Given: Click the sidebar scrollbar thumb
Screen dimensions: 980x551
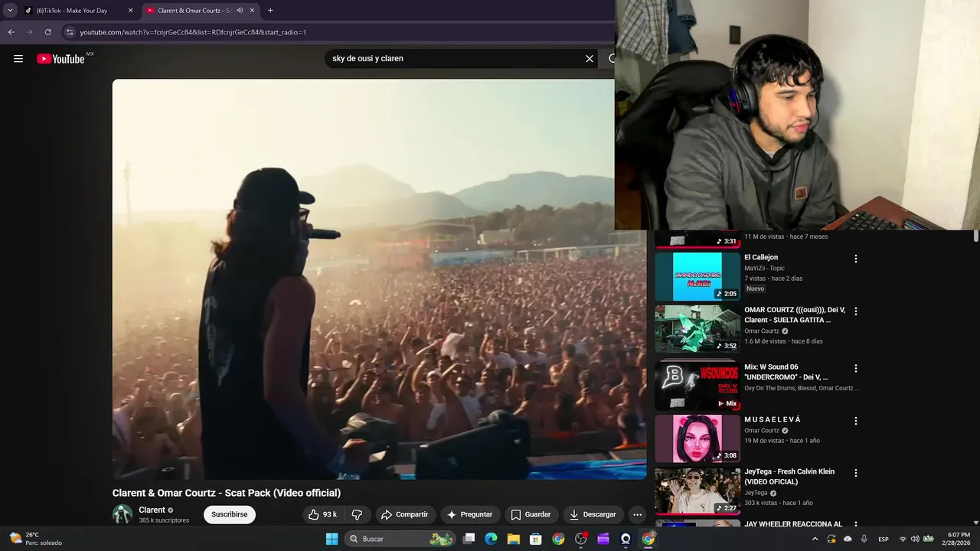Looking at the screenshot, I should [975, 237].
